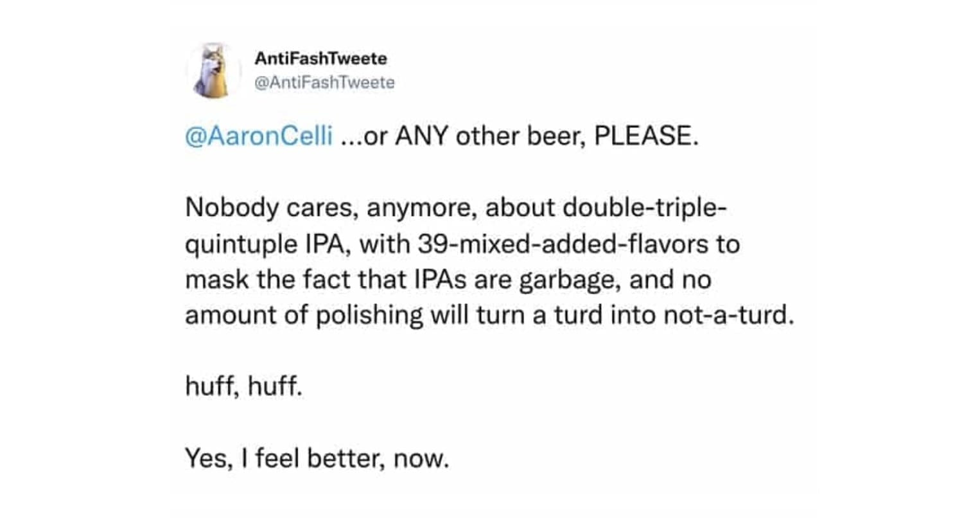Open the @AaronCelli mention link
The width and height of the screenshot is (980, 518).
(259, 137)
